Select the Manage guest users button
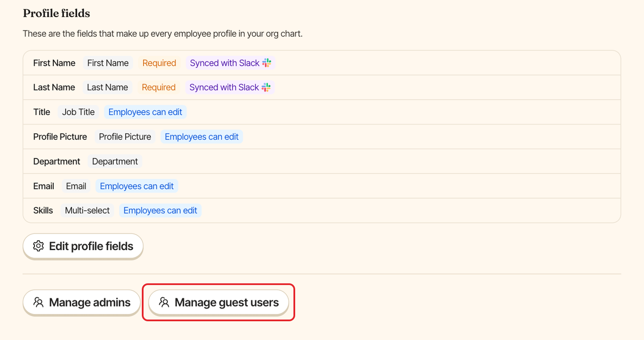The width and height of the screenshot is (644, 340). [x=219, y=302]
